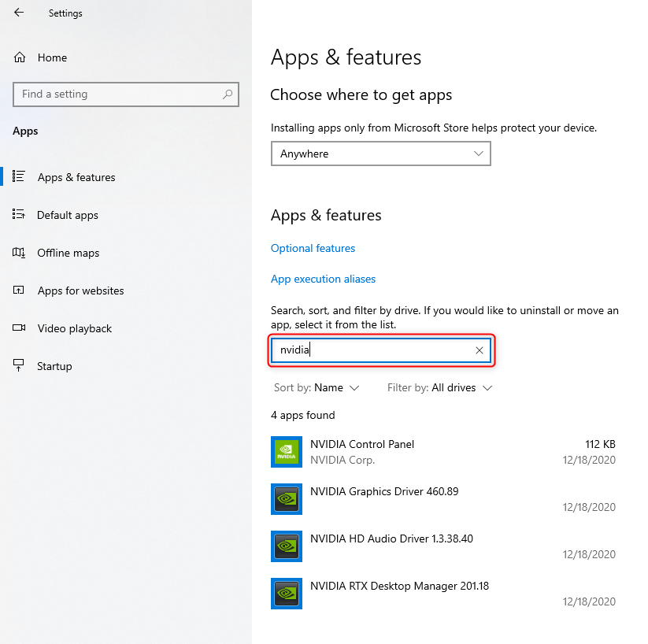Select NVIDIA RTX Desktop Manager 201.18 entry
Screen dimensions: 648x644
(x=443, y=594)
